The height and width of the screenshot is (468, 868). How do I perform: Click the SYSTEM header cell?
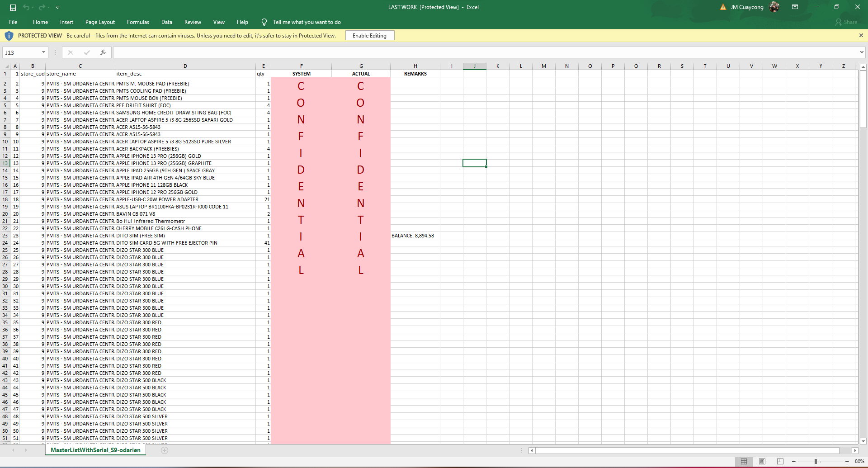(302, 74)
